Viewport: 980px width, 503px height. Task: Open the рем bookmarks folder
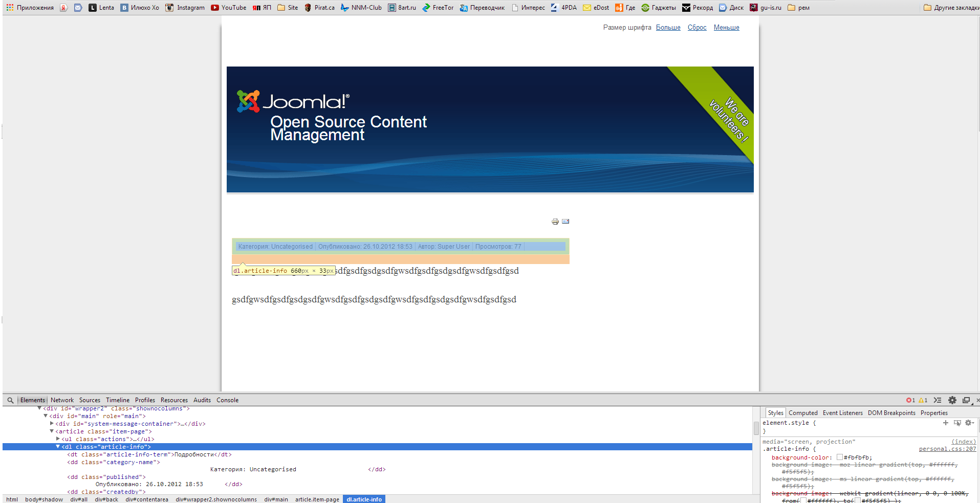tap(798, 8)
